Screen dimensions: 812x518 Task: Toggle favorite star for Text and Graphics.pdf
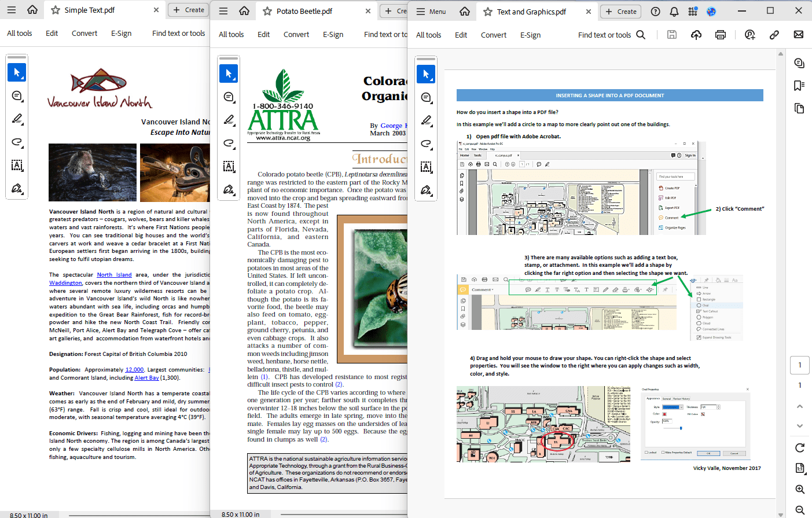[488, 12]
